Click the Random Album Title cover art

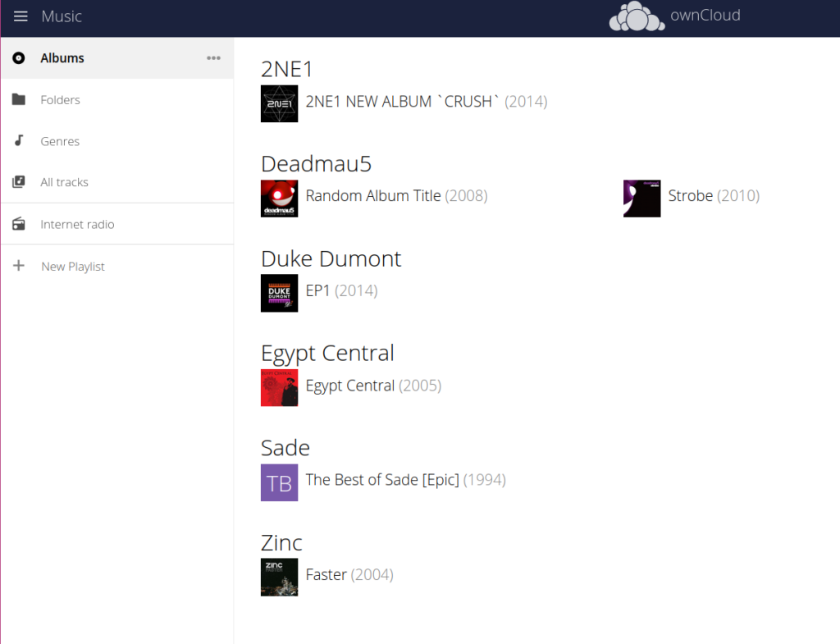pos(279,199)
